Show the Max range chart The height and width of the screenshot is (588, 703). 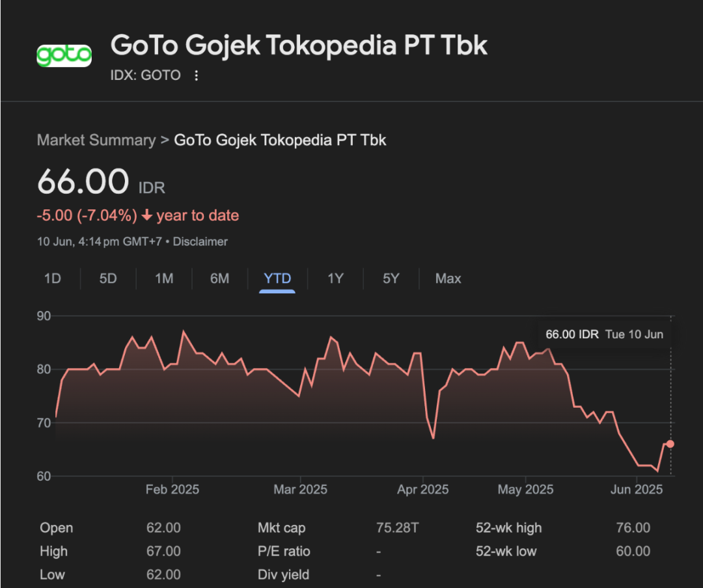click(x=448, y=279)
